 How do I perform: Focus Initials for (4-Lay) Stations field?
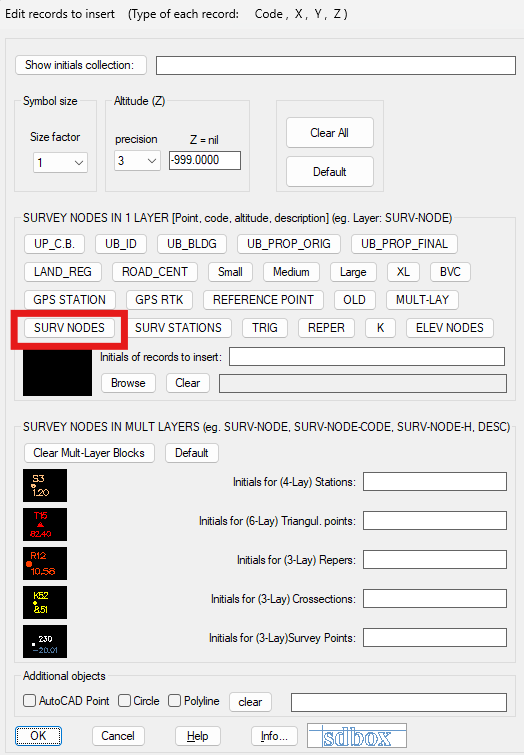point(435,482)
